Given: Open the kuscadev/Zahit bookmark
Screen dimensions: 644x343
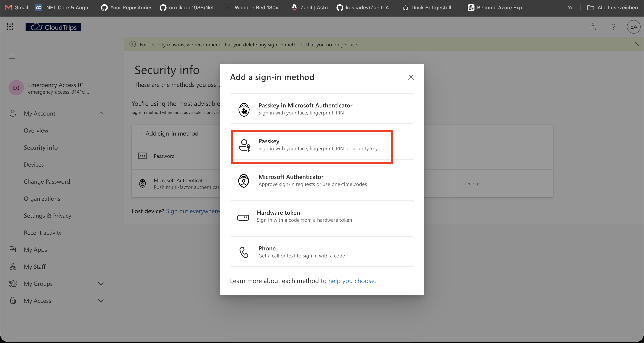Looking at the screenshot, I should [x=365, y=7].
